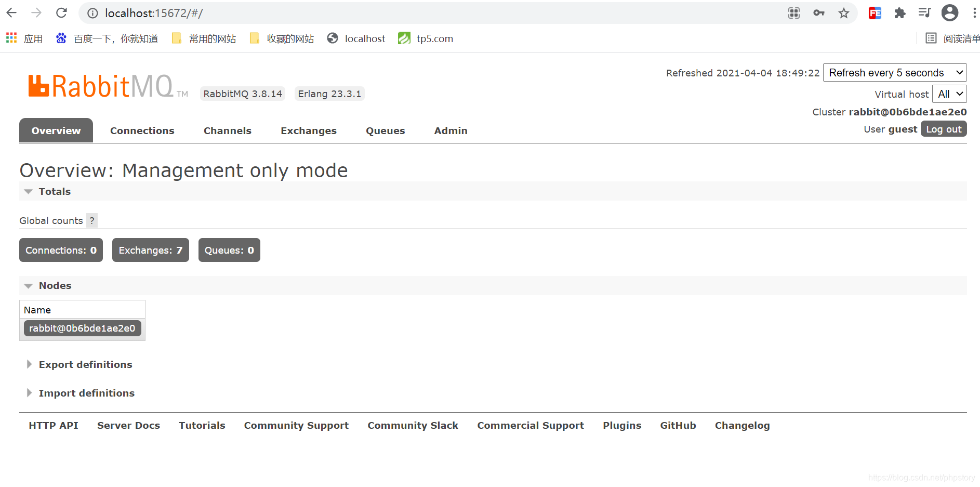980x487 pixels.
Task: Click the RabbitMQ logo
Action: pyautogui.click(x=108, y=86)
